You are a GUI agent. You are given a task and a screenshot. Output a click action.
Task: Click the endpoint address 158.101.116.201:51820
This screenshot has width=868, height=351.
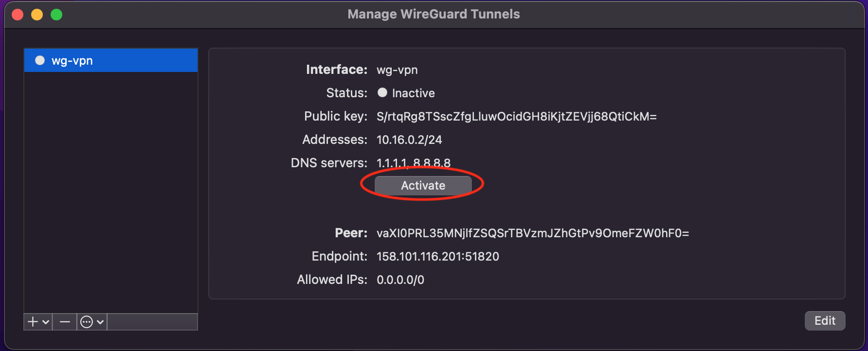437,257
